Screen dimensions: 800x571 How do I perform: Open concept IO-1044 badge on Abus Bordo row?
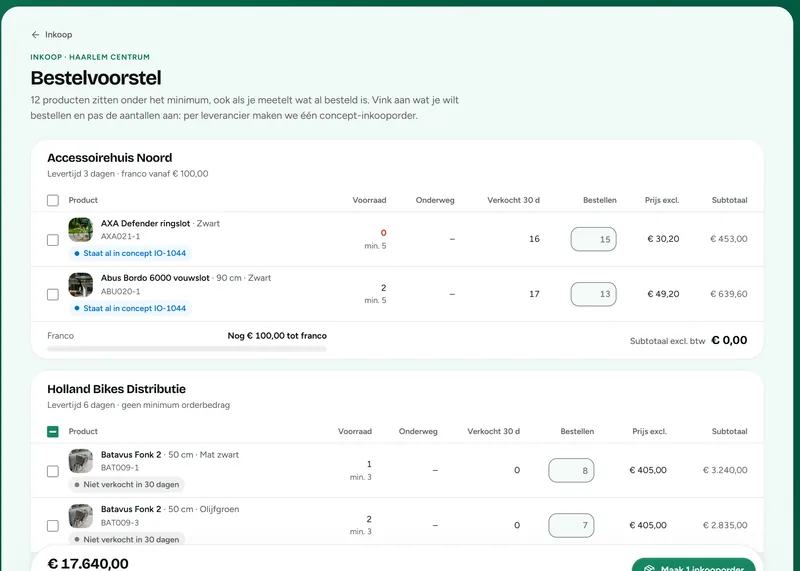coord(130,308)
